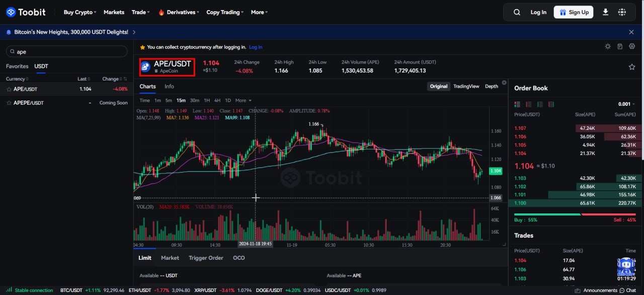Screen dimensions: 644x295
Task: Show sell-only order book view icon
Action: [528, 104]
